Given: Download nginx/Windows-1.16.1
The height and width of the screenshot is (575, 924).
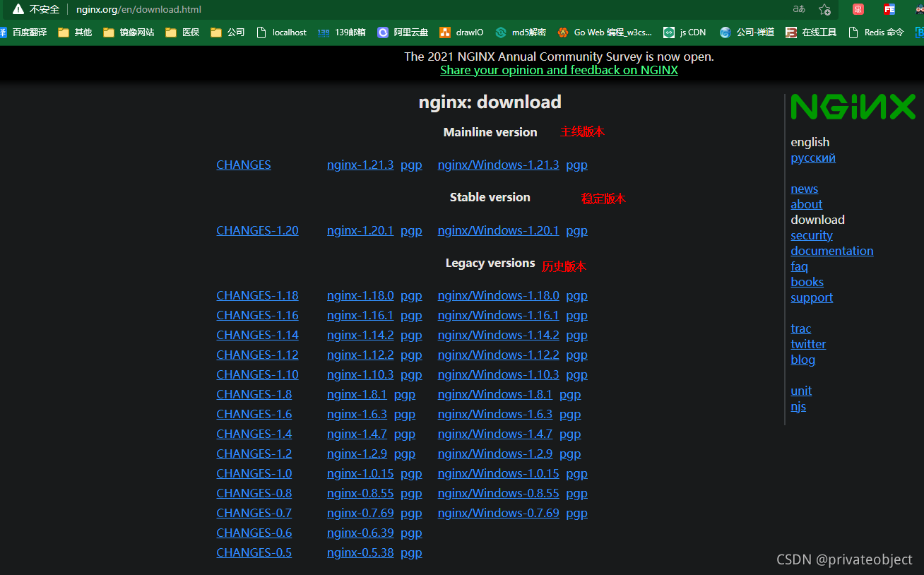Looking at the screenshot, I should pyautogui.click(x=498, y=315).
